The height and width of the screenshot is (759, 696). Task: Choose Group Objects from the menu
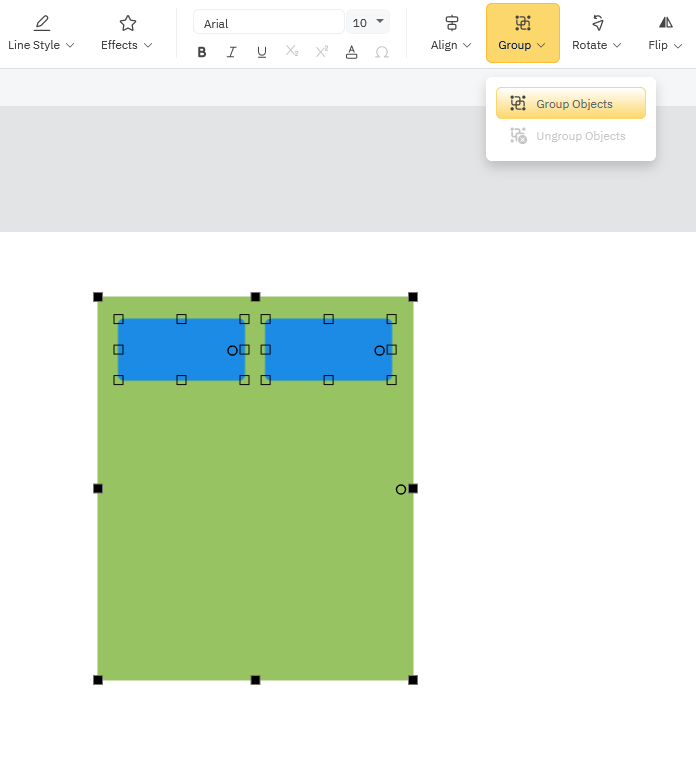coord(571,103)
